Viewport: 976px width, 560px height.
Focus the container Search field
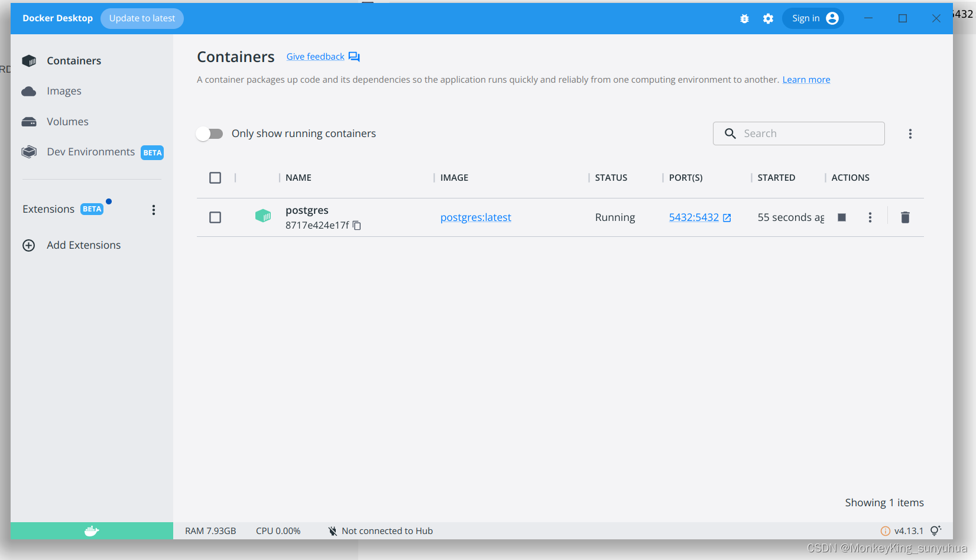pos(799,134)
